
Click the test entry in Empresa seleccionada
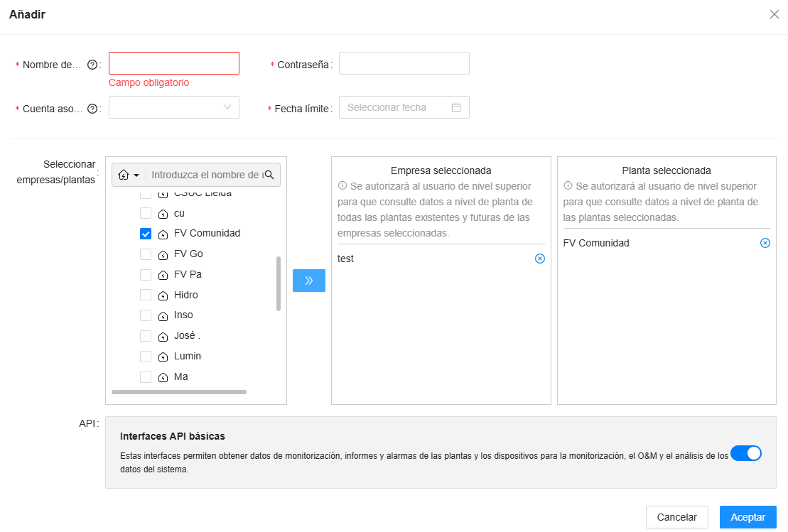pos(345,259)
